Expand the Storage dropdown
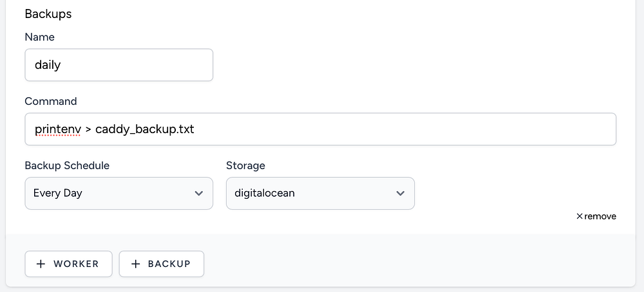This screenshot has height=292, width=644. 320,194
